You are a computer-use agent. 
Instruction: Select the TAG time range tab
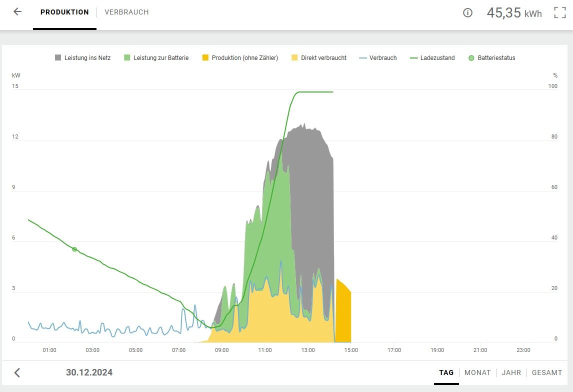[x=446, y=372]
